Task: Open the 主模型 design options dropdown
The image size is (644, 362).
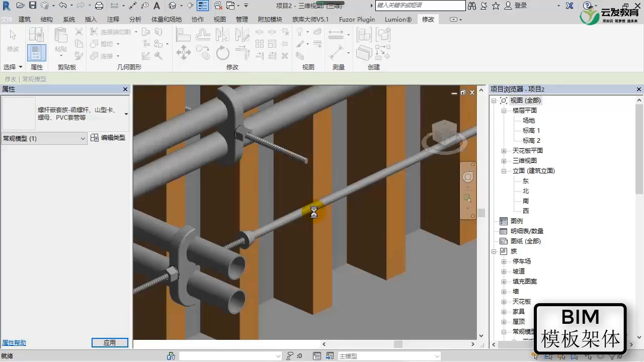Action: (x=389, y=356)
